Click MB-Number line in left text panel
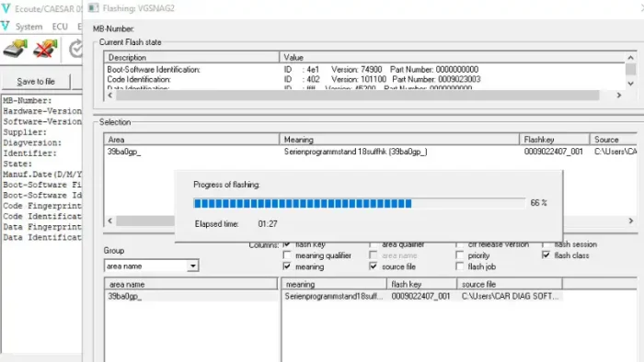The image size is (644, 362). [28, 100]
